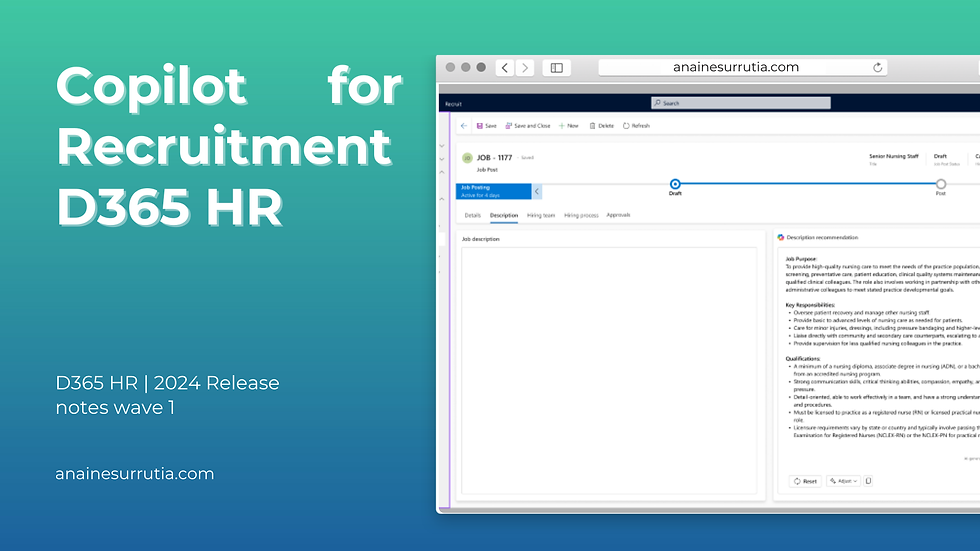Open the Hiring process tab
980x551 pixels.
pos(581,216)
